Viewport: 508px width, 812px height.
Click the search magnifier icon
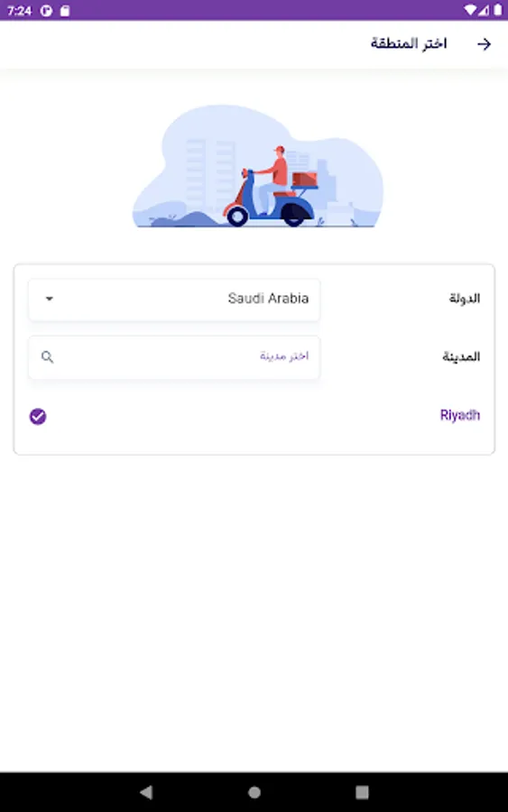pyautogui.click(x=47, y=356)
